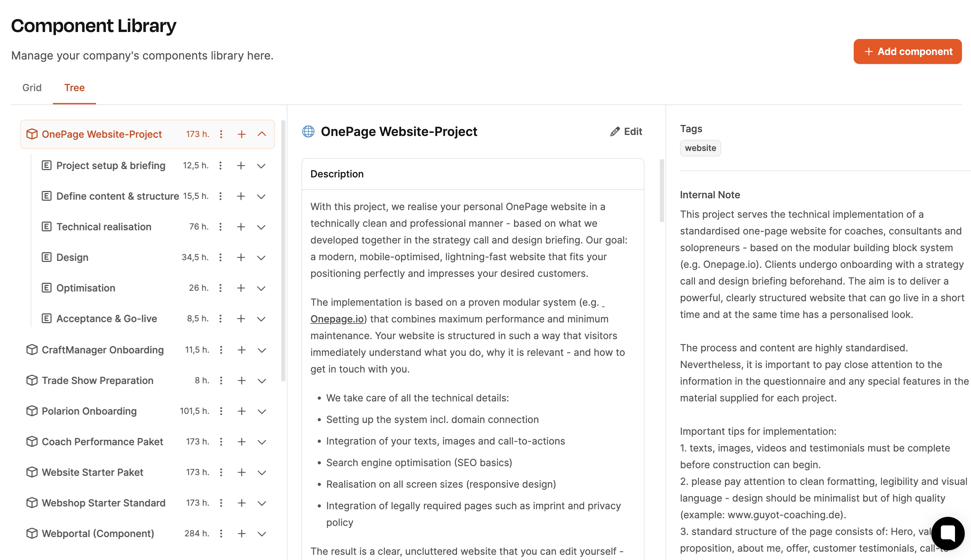The image size is (971, 560).
Task: Add child to OnePage Website-Project via plus
Action: click(x=242, y=134)
